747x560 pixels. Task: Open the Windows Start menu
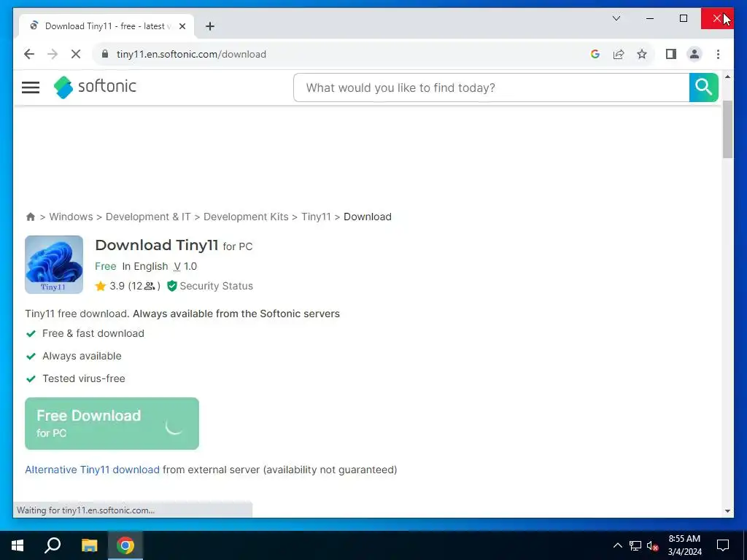click(18, 545)
